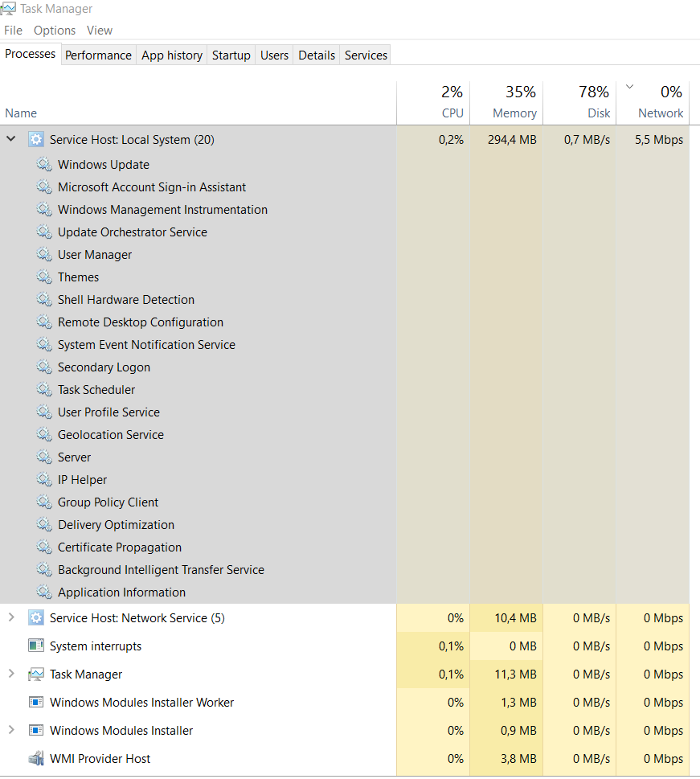Click the Windows Update service gear icon
Viewport: 700px width, 779px height.
[x=44, y=165]
